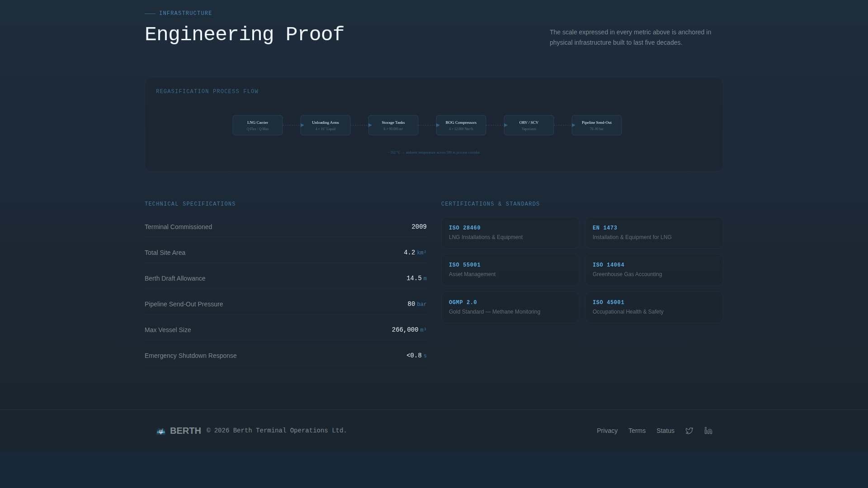Switch to the Technical Specifications section
Viewport: 868px width, 488px height.
coord(190,204)
